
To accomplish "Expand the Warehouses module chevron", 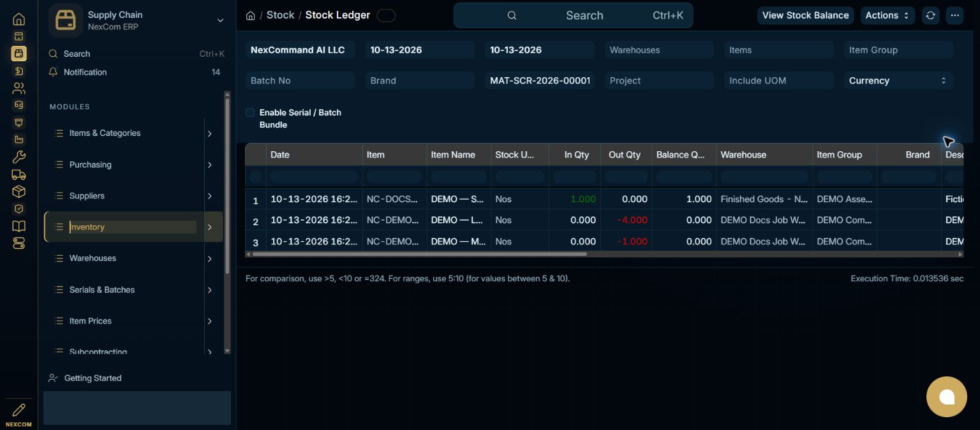I will point(209,258).
